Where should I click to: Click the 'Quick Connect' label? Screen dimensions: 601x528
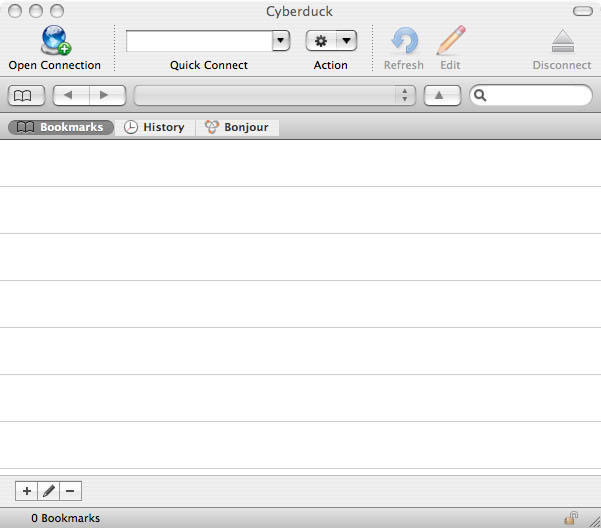(x=209, y=66)
